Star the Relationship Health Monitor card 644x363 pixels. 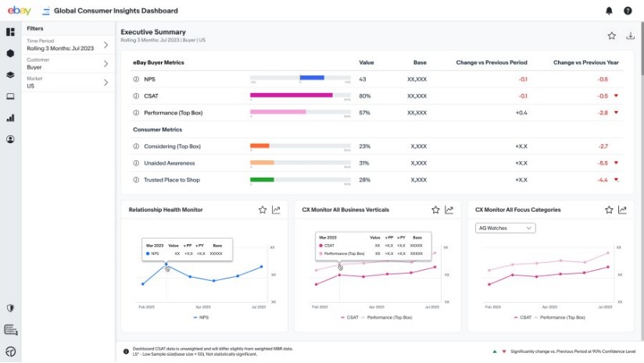(263, 210)
